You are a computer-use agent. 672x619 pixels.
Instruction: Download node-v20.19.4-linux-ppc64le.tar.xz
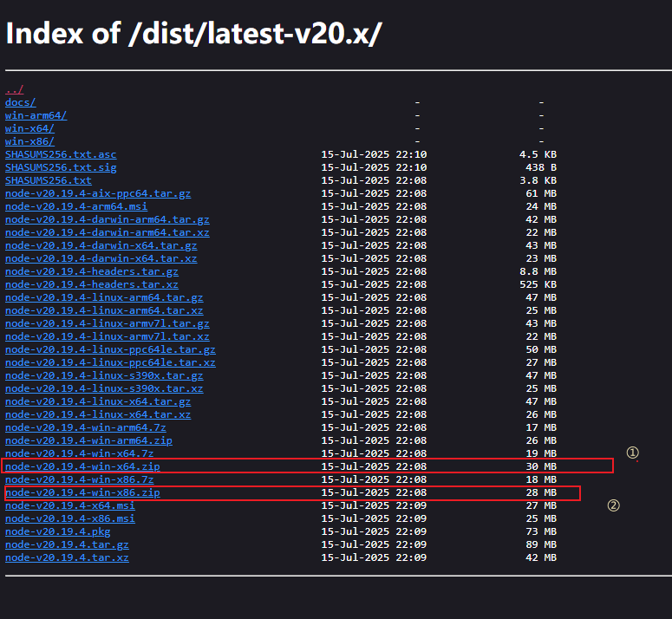tap(110, 362)
